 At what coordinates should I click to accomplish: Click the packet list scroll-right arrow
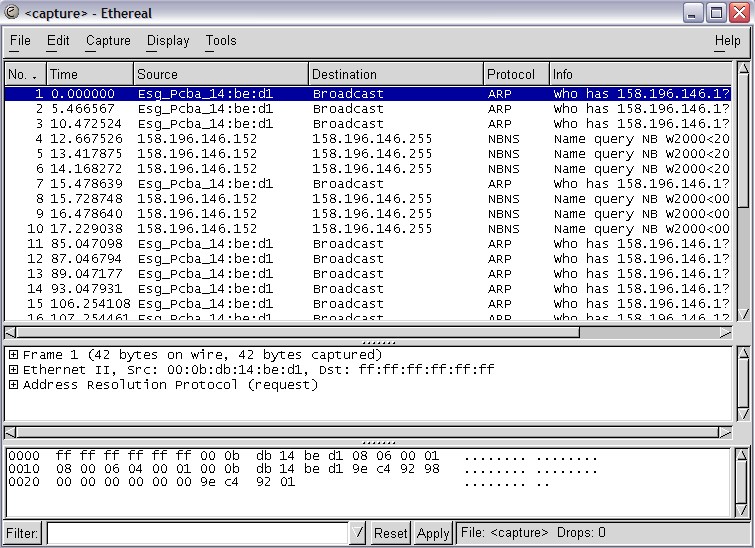click(x=727, y=332)
